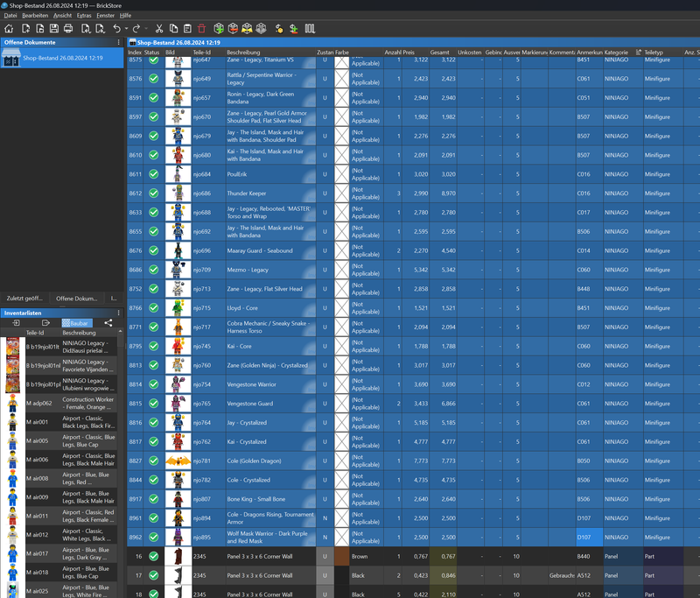Sort by Beschreibung column header
This screenshot has width=700, height=598.
(x=270, y=53)
